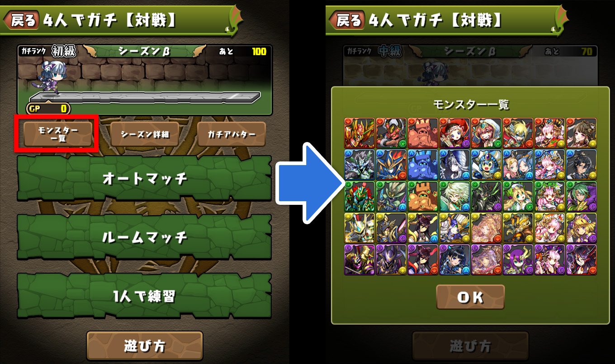Select blue castle golem monster icon
615x364 pixels.
pos(423,165)
